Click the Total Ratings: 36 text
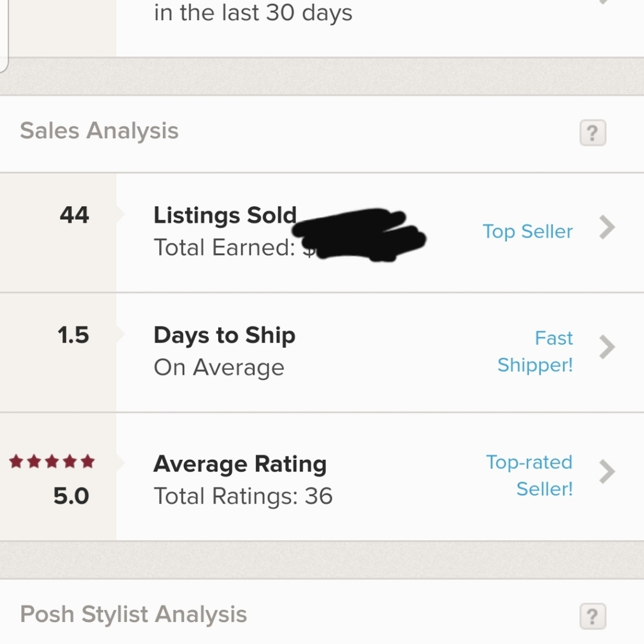Viewport: 644px width, 644px height. (x=243, y=497)
